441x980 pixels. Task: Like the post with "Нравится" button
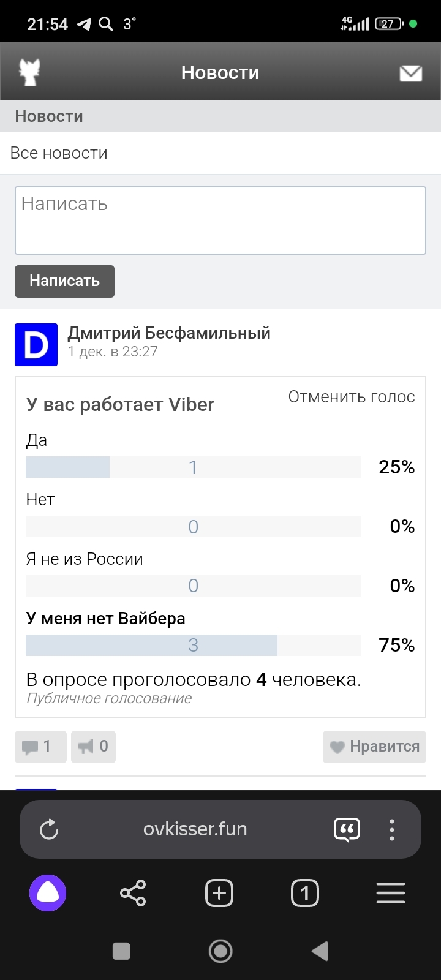374,746
